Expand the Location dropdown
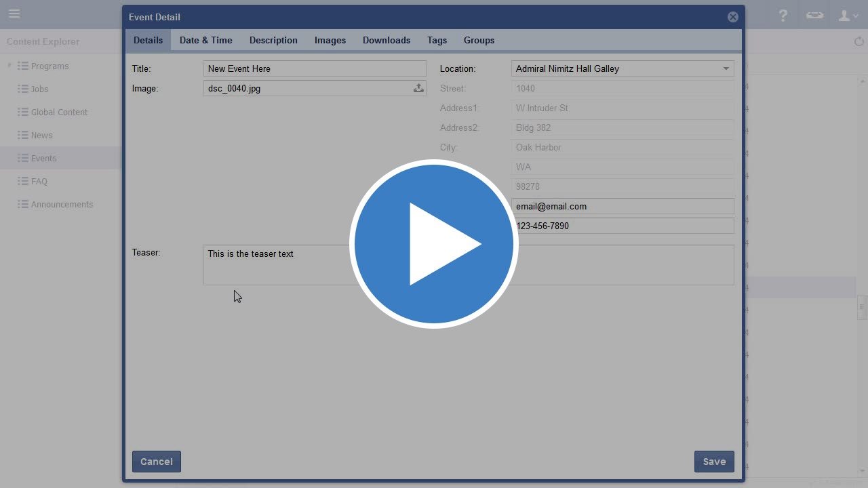Image resolution: width=868 pixels, height=488 pixels. click(726, 68)
